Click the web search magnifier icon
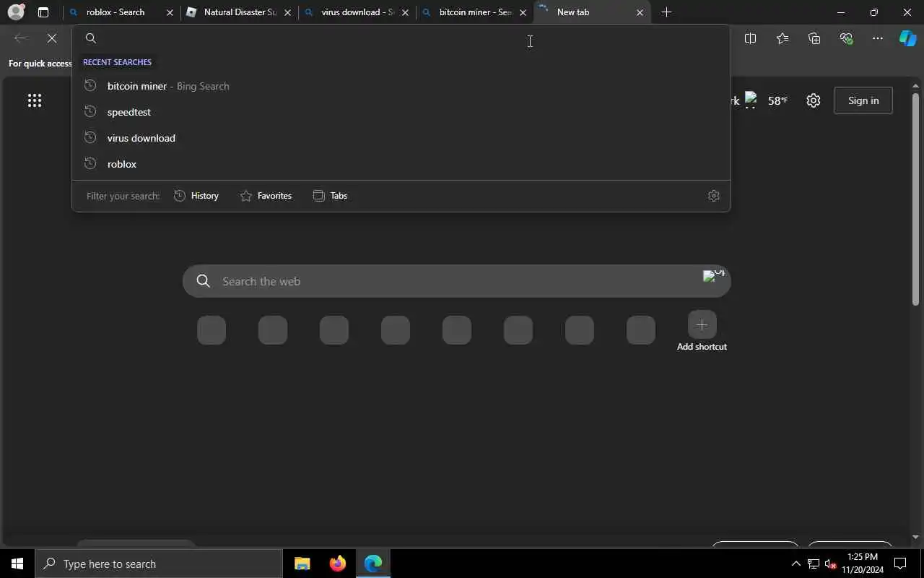The image size is (924, 578). coord(204,281)
